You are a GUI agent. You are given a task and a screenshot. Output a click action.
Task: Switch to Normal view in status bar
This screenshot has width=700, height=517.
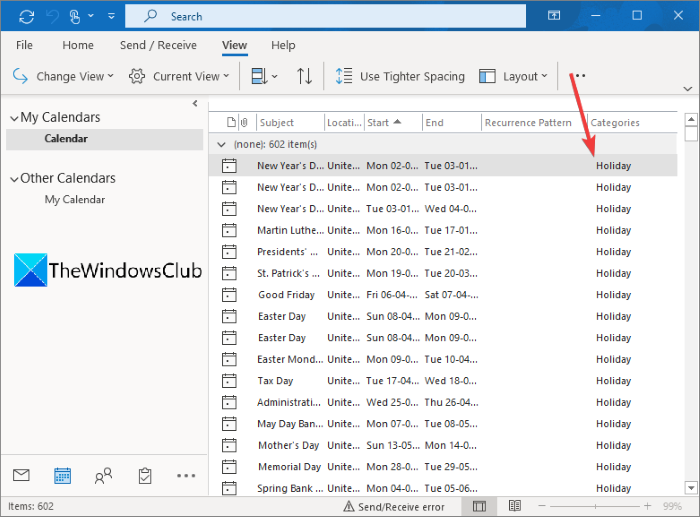479,507
